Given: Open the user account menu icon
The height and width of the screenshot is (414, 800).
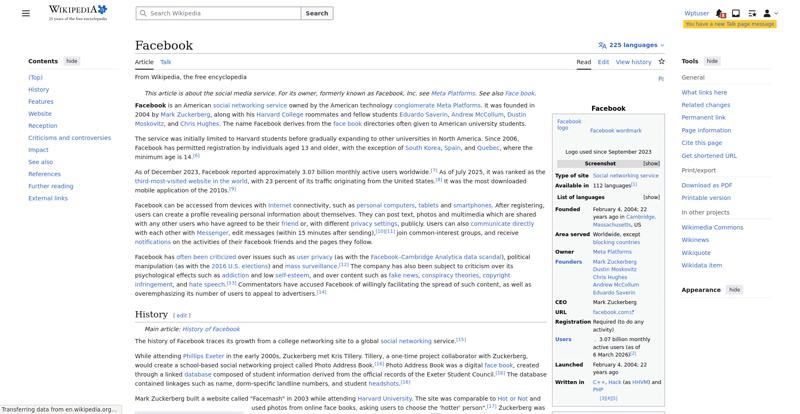Looking at the screenshot, I should (766, 13).
